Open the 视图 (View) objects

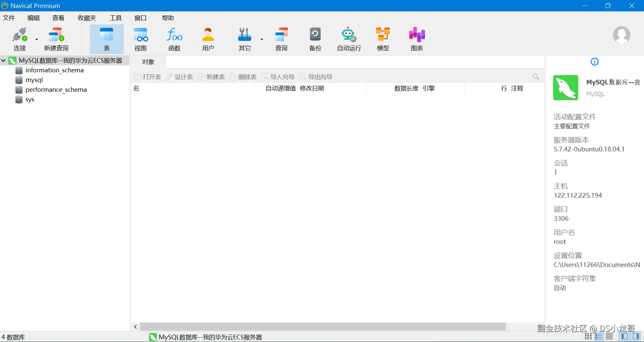(141, 39)
